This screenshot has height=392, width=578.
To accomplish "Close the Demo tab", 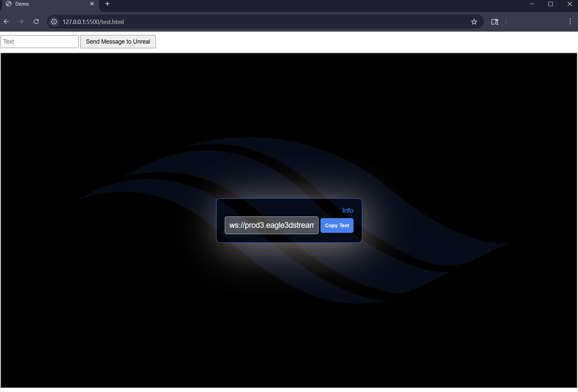I will point(92,4).
